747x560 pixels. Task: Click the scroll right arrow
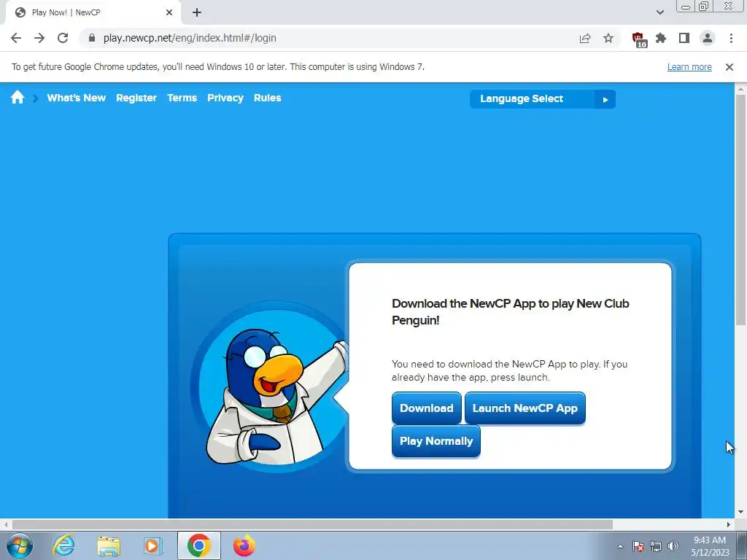(729, 524)
